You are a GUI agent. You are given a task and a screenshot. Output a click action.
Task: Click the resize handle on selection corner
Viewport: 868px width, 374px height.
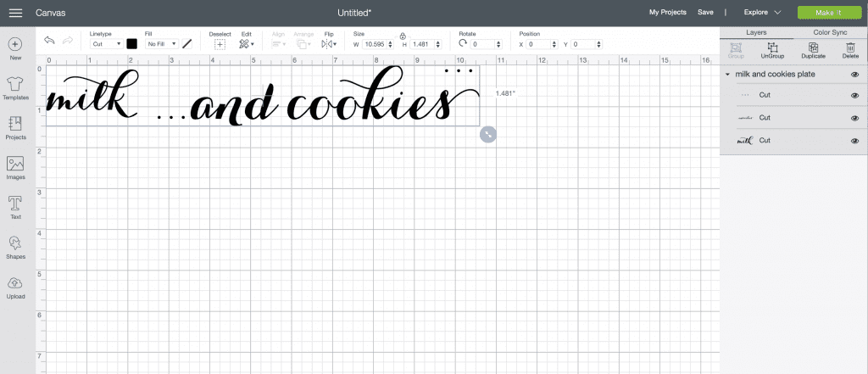tap(487, 134)
